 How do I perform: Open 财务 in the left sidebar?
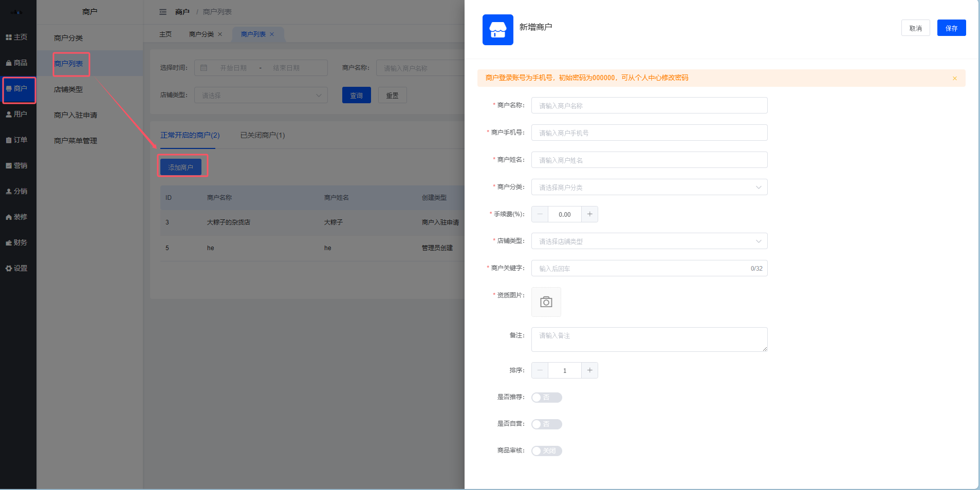tap(17, 242)
